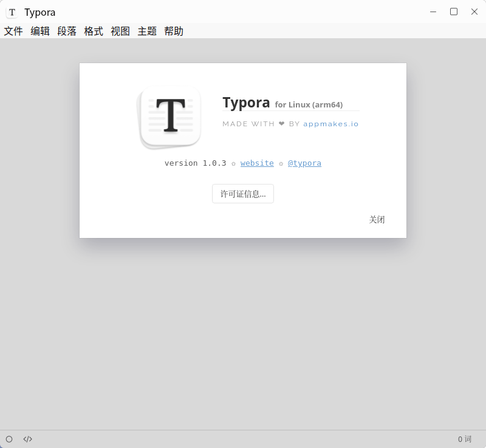Maximize the Typora window
486x448 pixels.
(454, 12)
